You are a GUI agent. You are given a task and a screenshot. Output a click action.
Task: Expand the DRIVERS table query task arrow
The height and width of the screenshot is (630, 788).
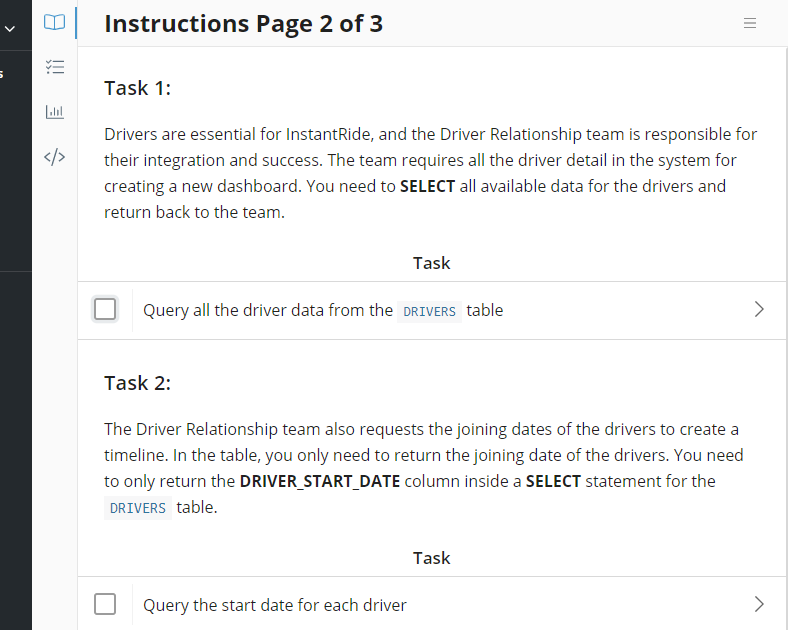click(x=759, y=309)
